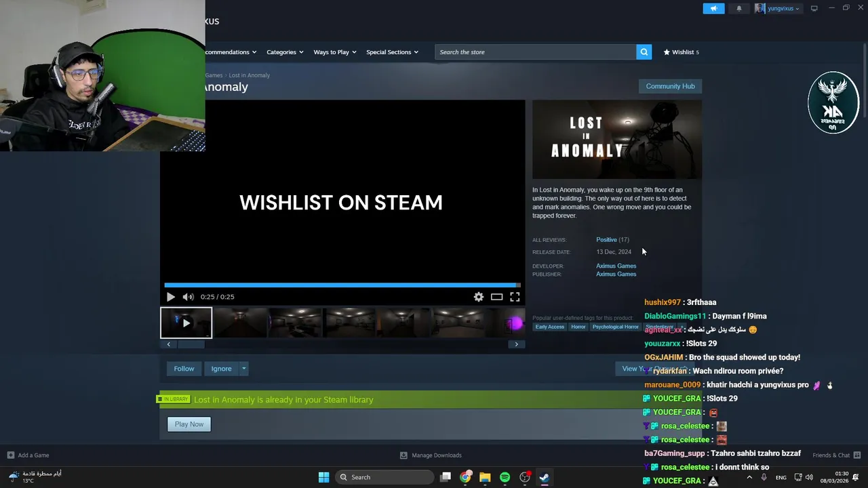
Task: Open Steam announcements megaphone button
Action: pyautogui.click(x=713, y=8)
